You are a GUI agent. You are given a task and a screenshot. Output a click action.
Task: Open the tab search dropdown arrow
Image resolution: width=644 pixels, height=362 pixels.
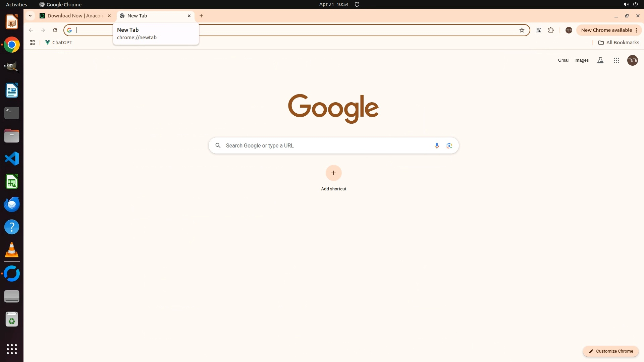[30, 16]
